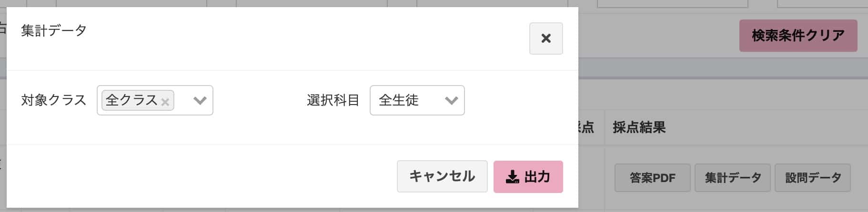The height and width of the screenshot is (212, 868).
Task: Click the 選択科目 label
Action: point(333,100)
